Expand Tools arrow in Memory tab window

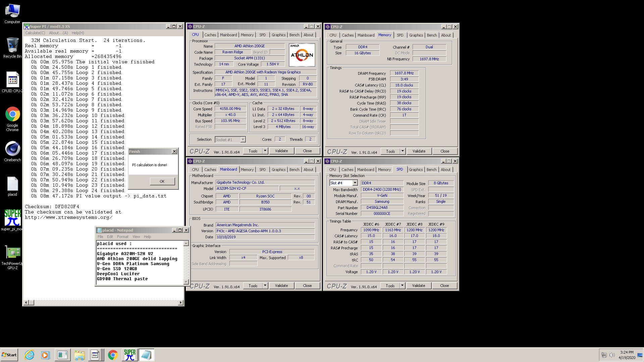click(x=402, y=152)
